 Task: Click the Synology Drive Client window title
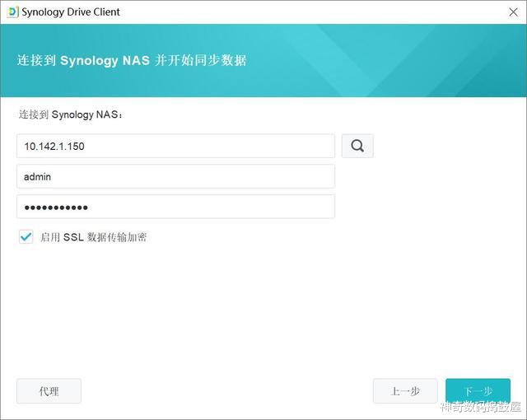tap(71, 12)
